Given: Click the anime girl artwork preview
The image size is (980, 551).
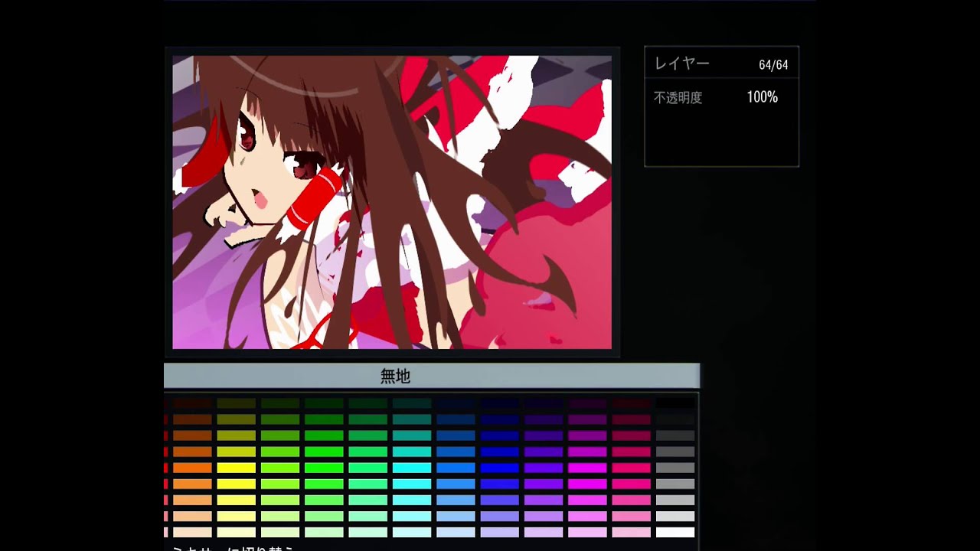Looking at the screenshot, I should [392, 202].
